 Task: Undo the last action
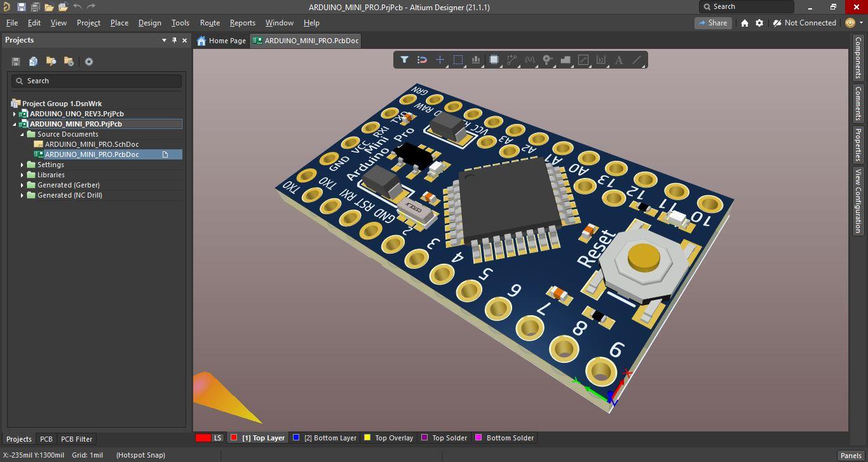tap(78, 7)
